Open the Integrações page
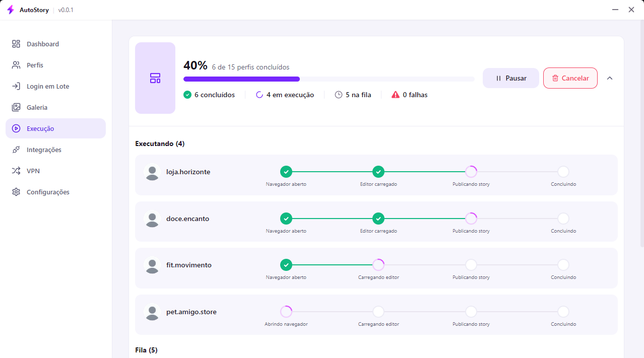This screenshot has height=358, width=644. pyautogui.click(x=55, y=150)
